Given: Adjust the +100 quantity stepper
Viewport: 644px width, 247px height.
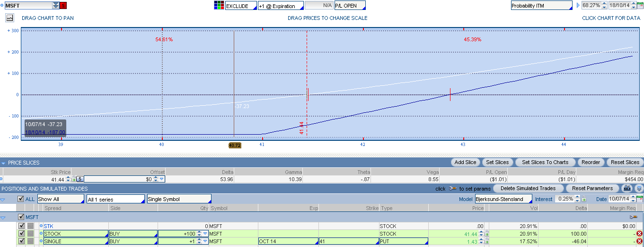Looking at the screenshot, I should [x=199, y=234].
